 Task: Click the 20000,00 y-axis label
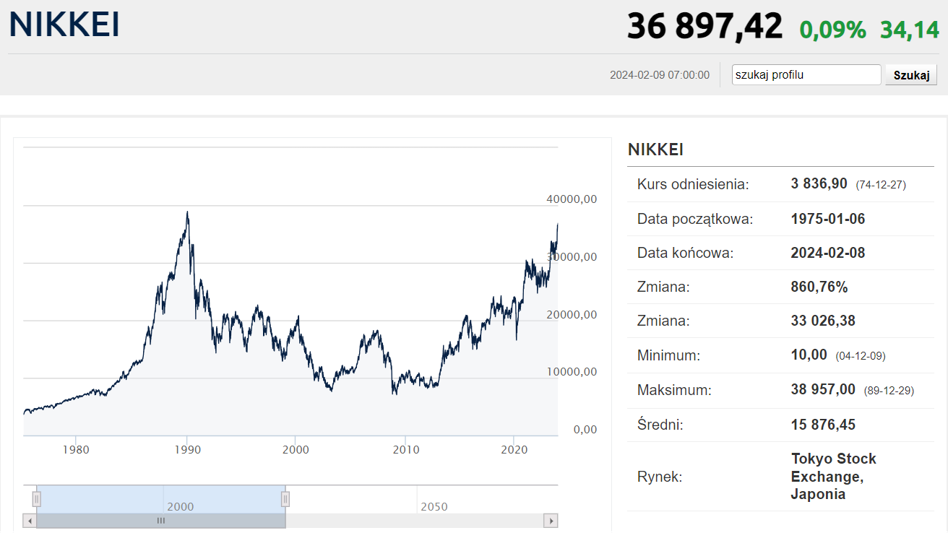click(571, 314)
